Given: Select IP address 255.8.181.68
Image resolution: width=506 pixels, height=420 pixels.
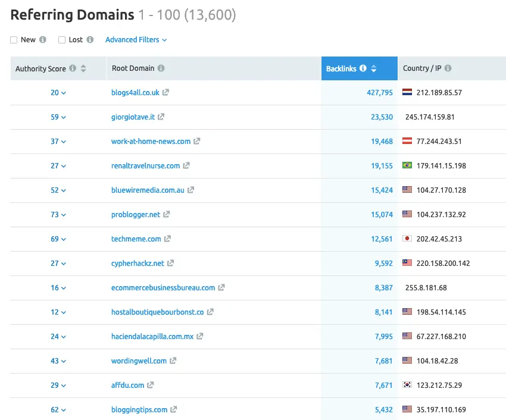Looking at the screenshot, I should [426, 287].
